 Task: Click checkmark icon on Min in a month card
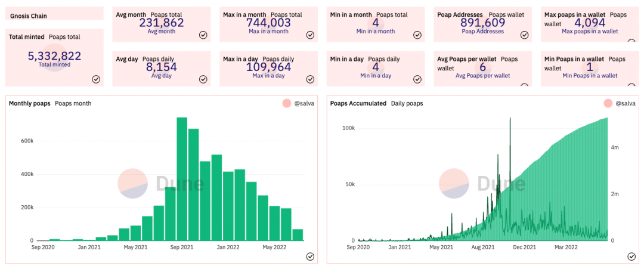pos(417,35)
